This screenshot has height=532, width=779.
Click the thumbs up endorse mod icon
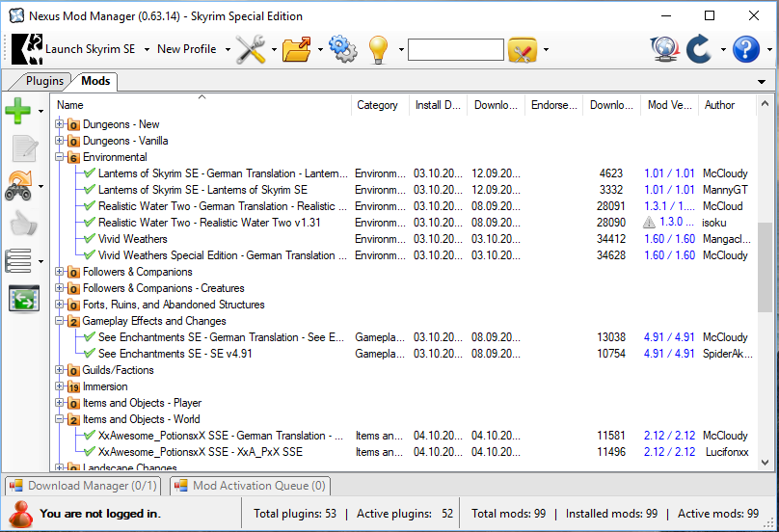pyautogui.click(x=22, y=224)
